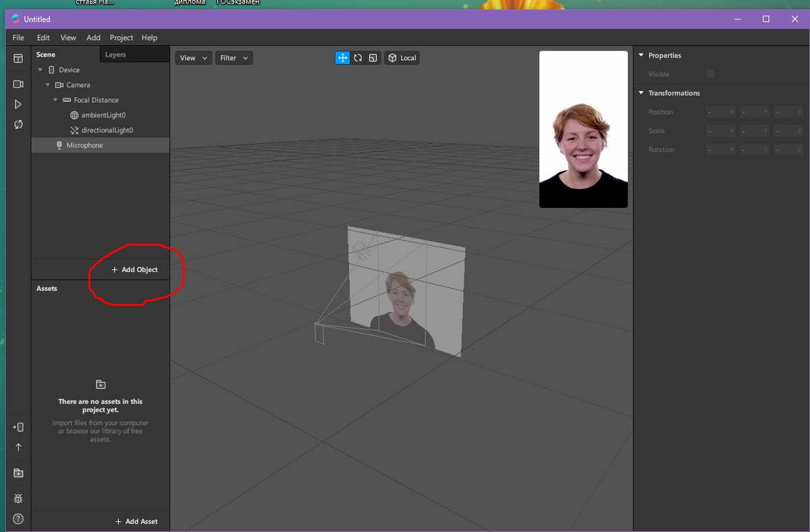This screenshot has height=532, width=810.
Task: Open the Filter dropdown in viewport
Action: [x=234, y=58]
